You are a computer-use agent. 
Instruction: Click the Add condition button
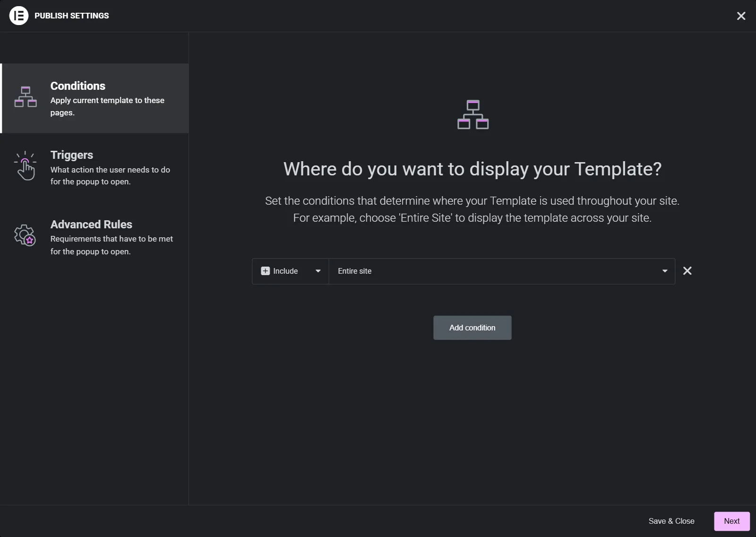[472, 328]
